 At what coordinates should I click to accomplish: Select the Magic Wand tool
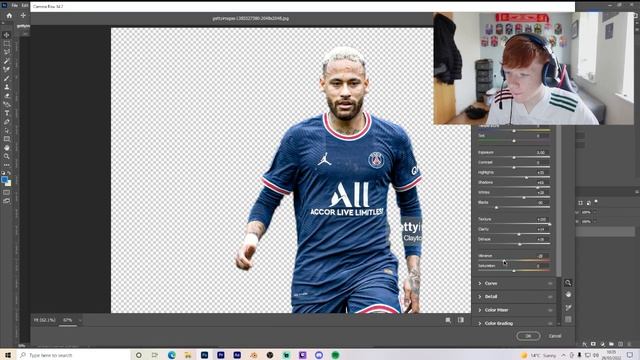[x=7, y=61]
